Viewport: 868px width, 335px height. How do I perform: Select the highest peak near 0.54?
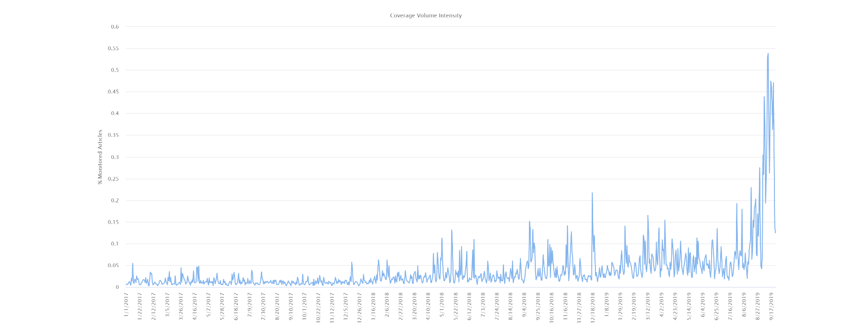pyautogui.click(x=768, y=53)
